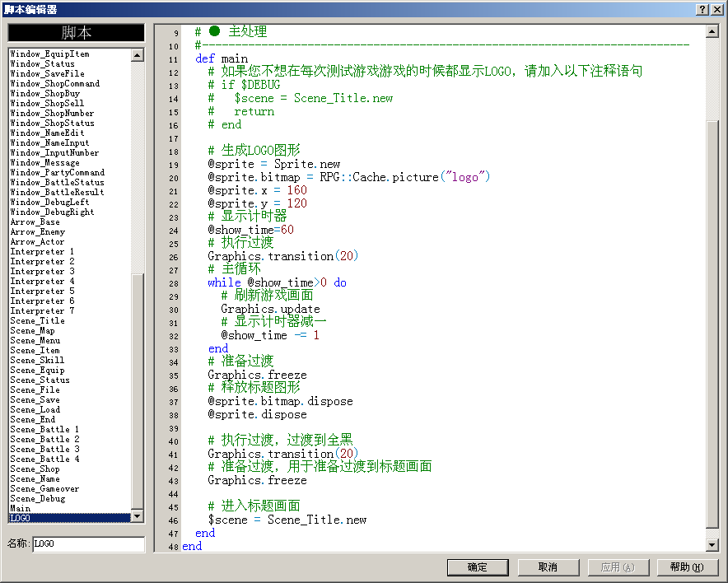Image resolution: width=728 pixels, height=583 pixels.
Task: Select Scene_Menu script
Action: [x=70, y=341]
